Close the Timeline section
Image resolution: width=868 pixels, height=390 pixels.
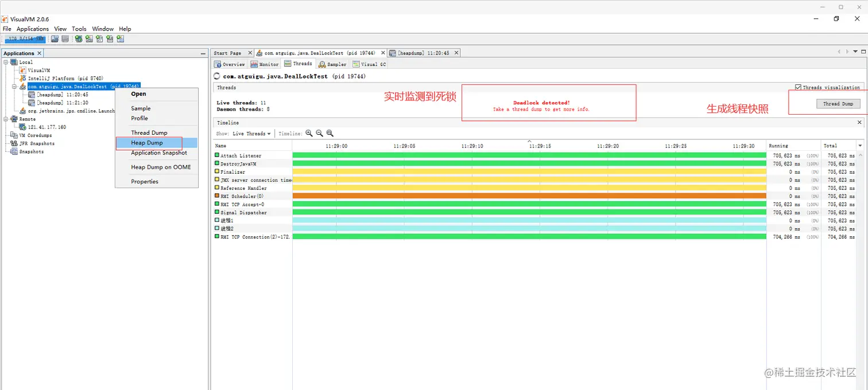(x=859, y=122)
